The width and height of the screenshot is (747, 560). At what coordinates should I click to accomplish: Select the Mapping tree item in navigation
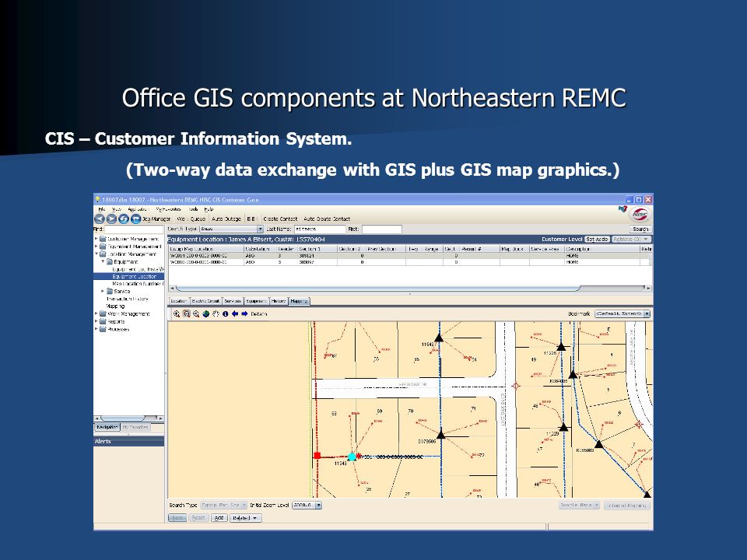(x=115, y=306)
